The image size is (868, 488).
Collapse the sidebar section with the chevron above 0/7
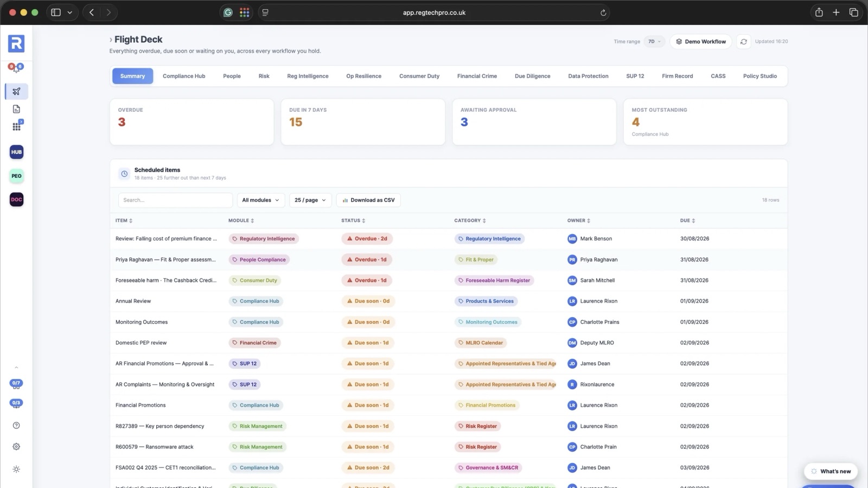(x=16, y=368)
